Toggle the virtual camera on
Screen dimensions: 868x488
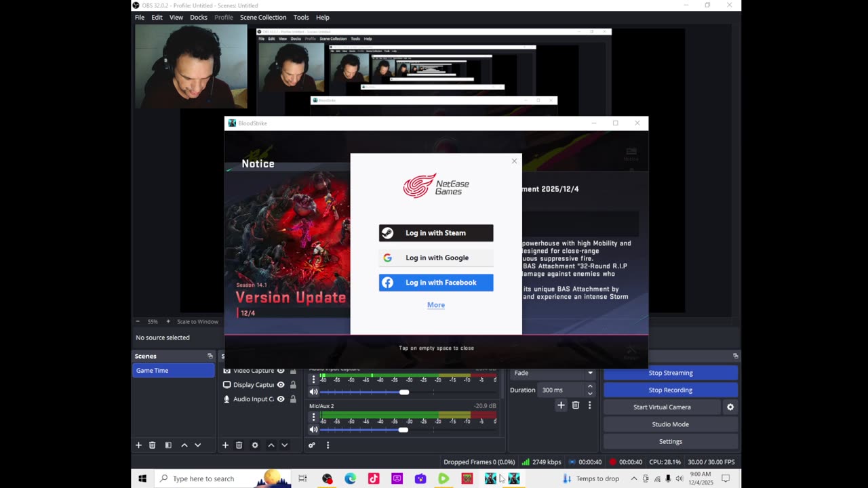point(662,407)
